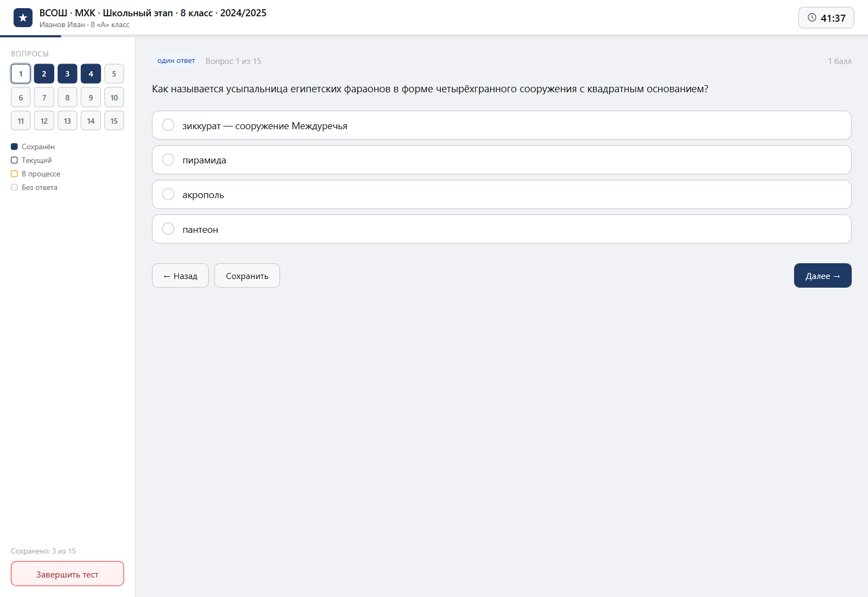868x597 pixels.
Task: Click the «один ответ» badge
Action: pos(176,61)
